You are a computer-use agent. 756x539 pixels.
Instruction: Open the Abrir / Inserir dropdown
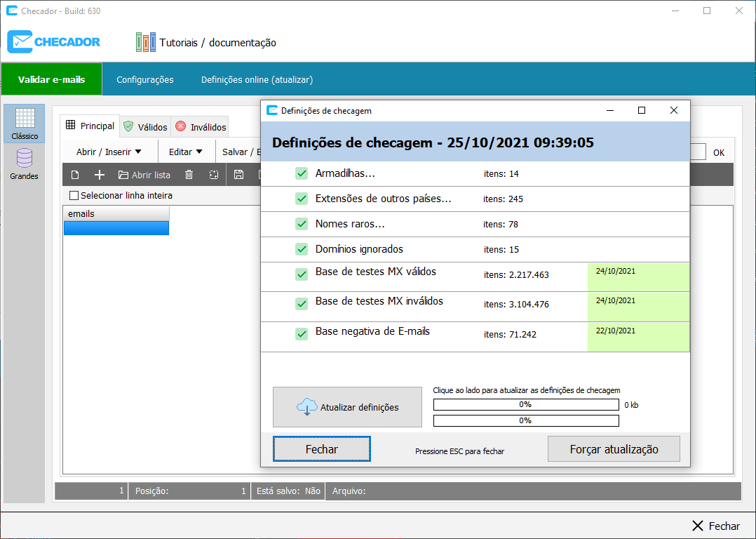point(109,152)
